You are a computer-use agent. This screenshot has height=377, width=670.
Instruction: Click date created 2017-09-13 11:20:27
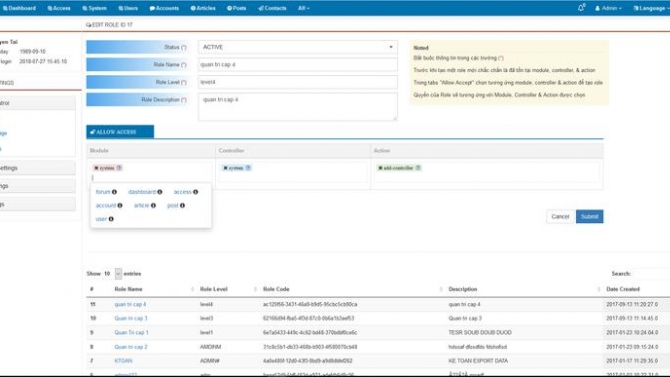pos(632,304)
